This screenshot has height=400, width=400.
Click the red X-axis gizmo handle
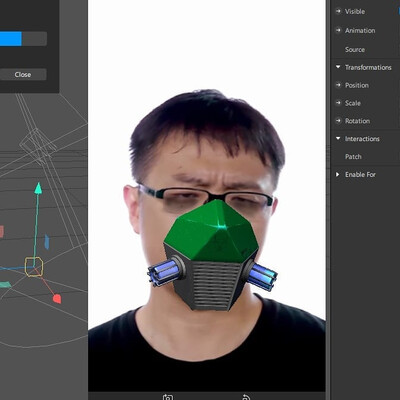57,299
